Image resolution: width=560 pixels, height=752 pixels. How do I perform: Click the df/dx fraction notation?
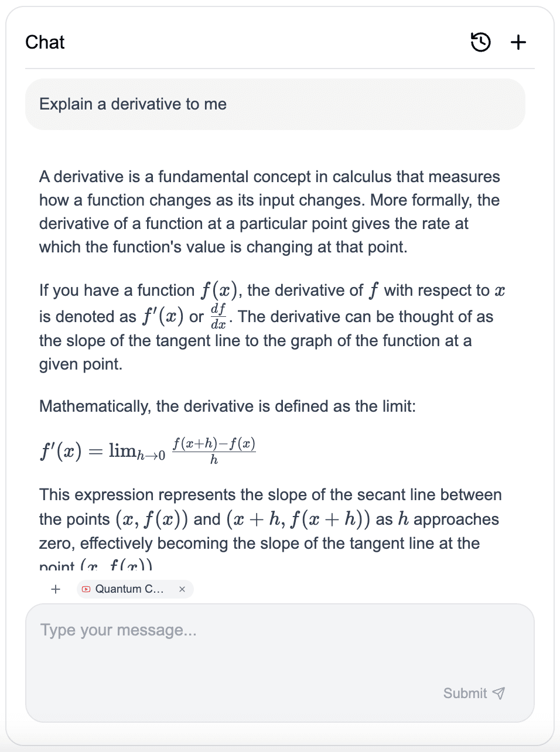(218, 316)
